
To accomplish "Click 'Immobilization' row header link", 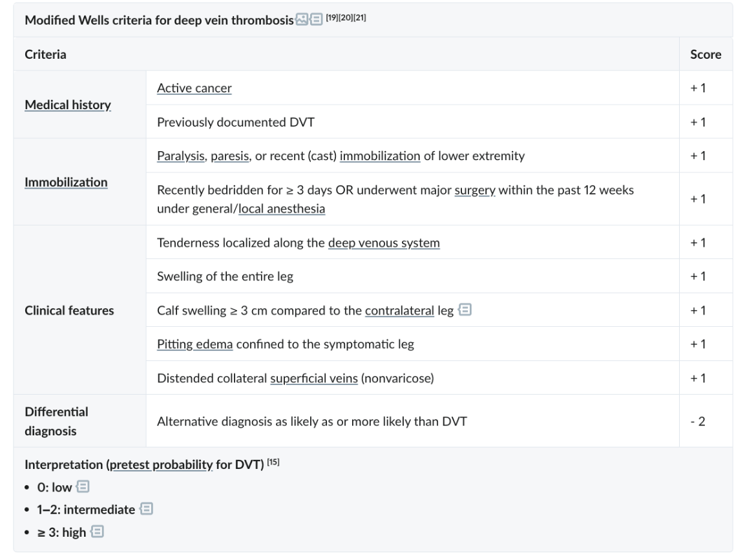I will point(66,182).
